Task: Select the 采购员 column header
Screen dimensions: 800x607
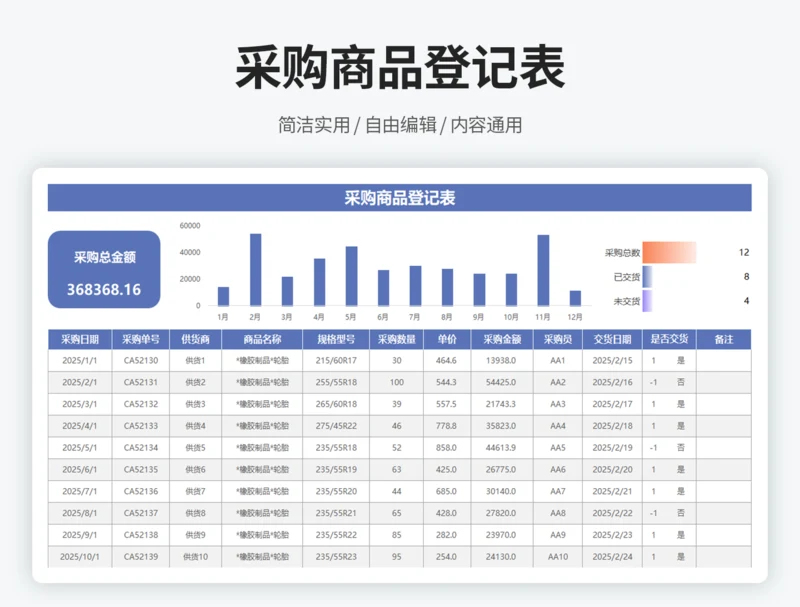Action: pos(558,339)
